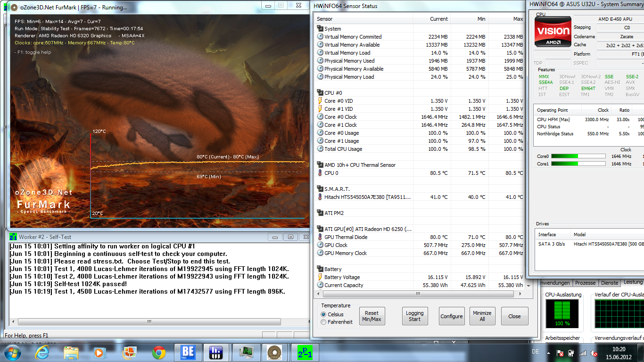Click the Northbridge Status row in System Summary

[590, 134]
